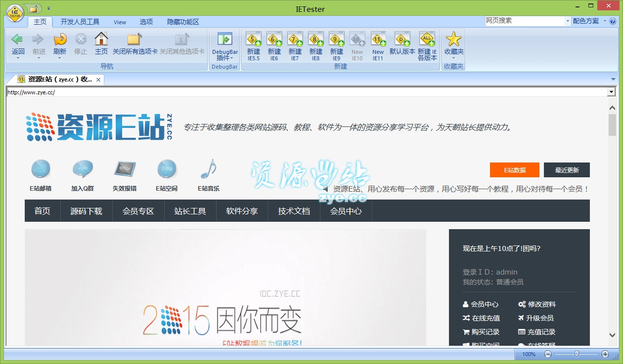Open 会员专区 in the site menu

[138, 211]
